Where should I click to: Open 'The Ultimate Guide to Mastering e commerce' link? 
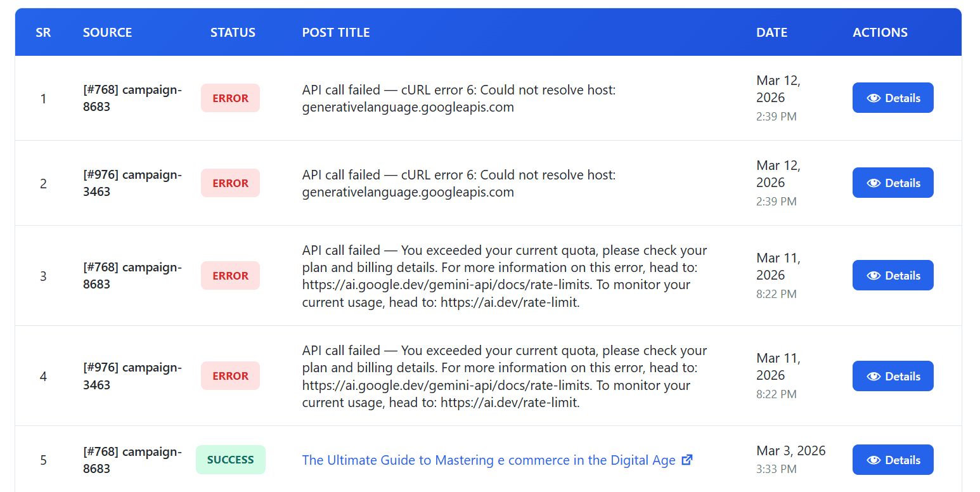(x=488, y=460)
